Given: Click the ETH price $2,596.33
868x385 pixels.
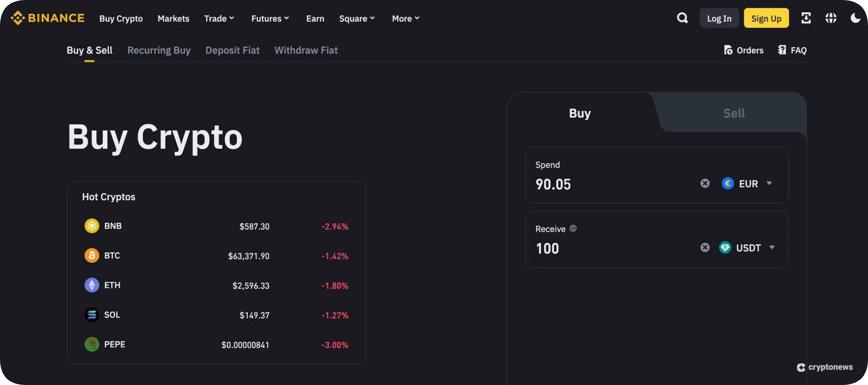Looking at the screenshot, I should 251,285.
